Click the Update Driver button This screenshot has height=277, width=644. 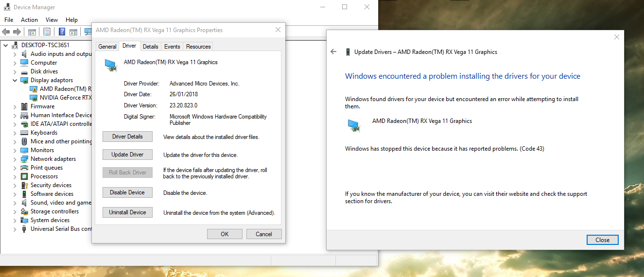[x=127, y=155]
